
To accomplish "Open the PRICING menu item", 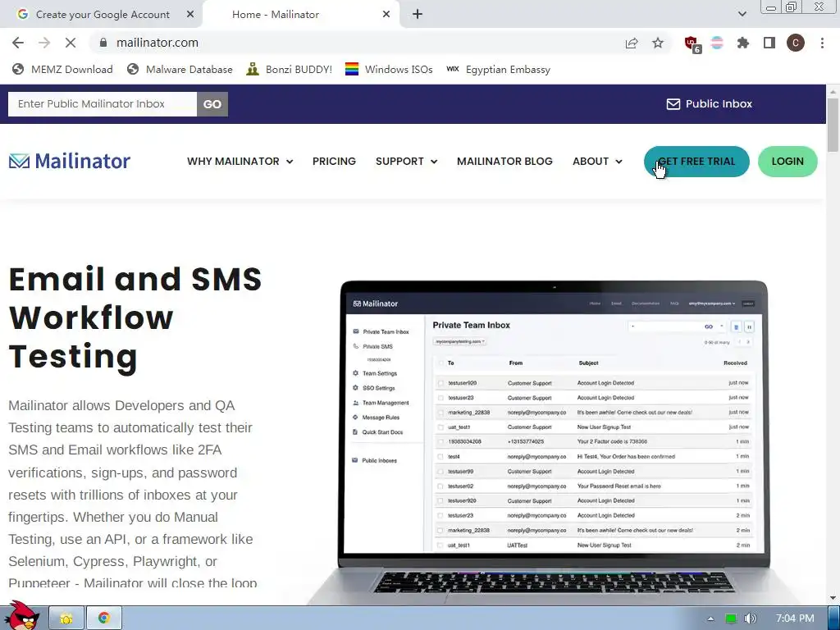I will 335,162.
